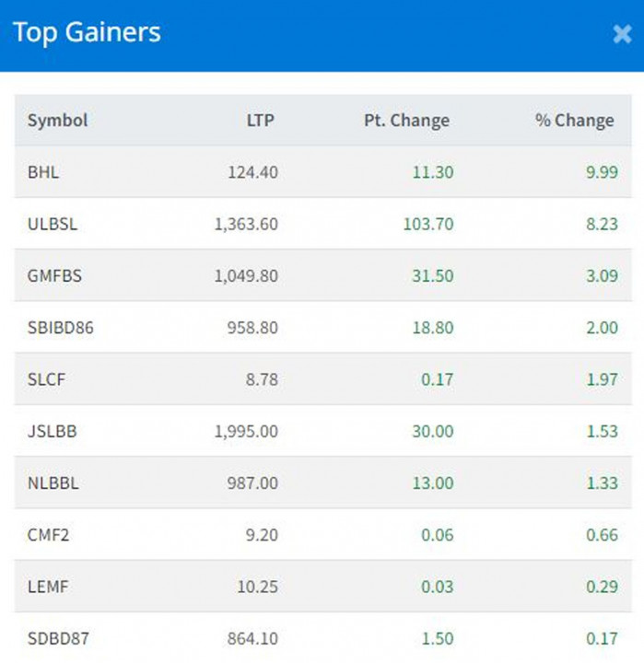The width and height of the screenshot is (644, 663).
Task: Select the ULBSL symbol
Action: (x=53, y=224)
